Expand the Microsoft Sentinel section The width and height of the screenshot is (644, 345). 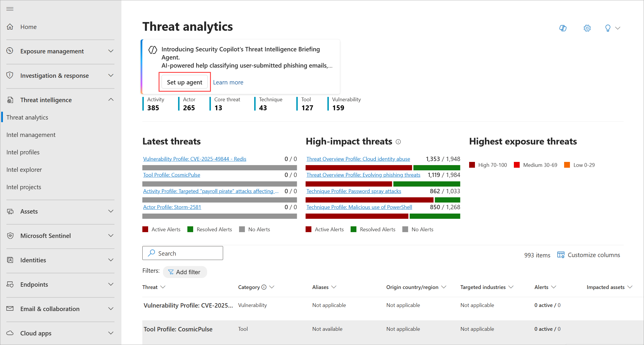tap(111, 236)
